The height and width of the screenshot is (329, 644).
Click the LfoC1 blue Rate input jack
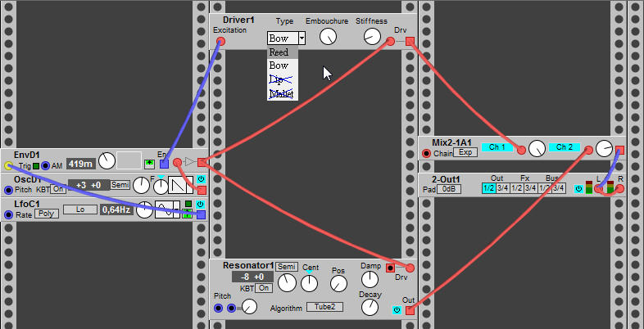(8, 214)
